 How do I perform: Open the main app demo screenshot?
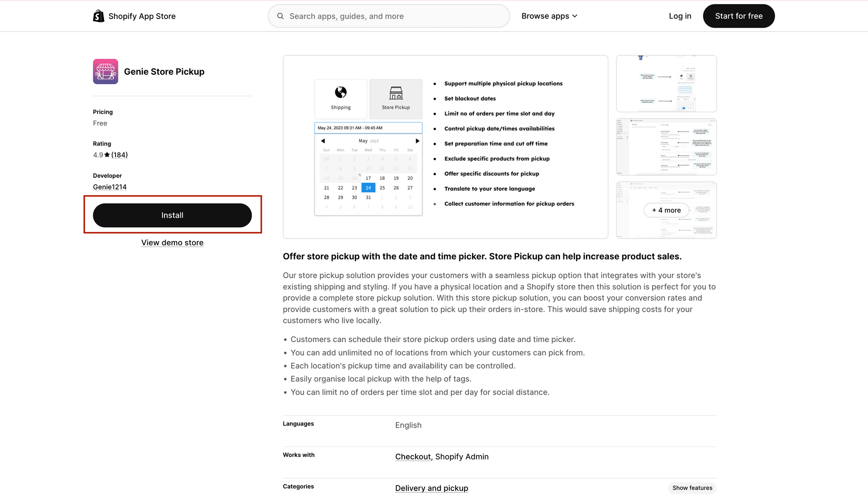coord(445,147)
